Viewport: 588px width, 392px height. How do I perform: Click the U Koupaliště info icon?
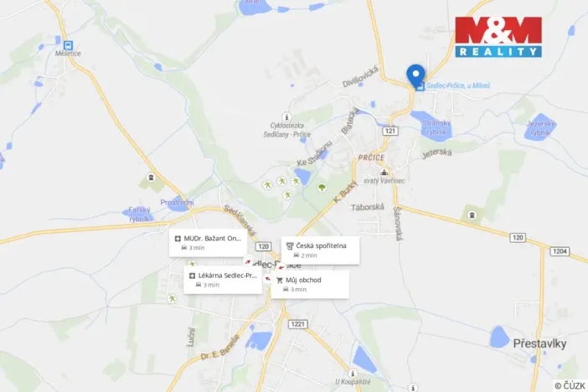tap(352, 374)
